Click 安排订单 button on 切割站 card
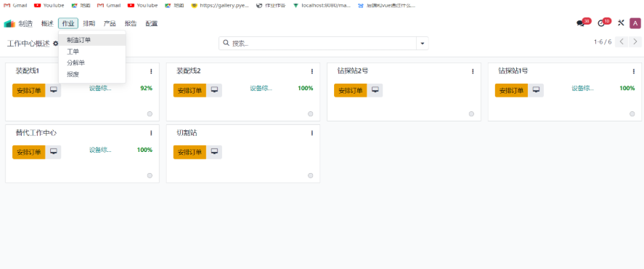Viewport: 644px width, 269px height. (x=189, y=152)
